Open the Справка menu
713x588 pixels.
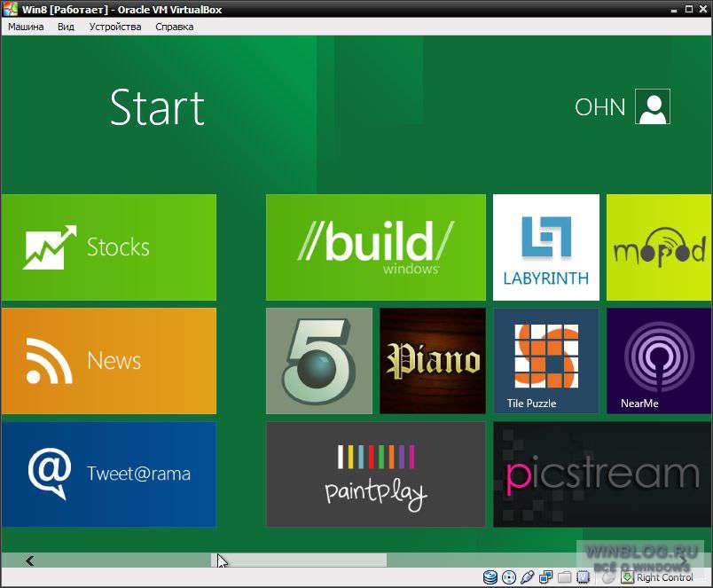pos(175,27)
